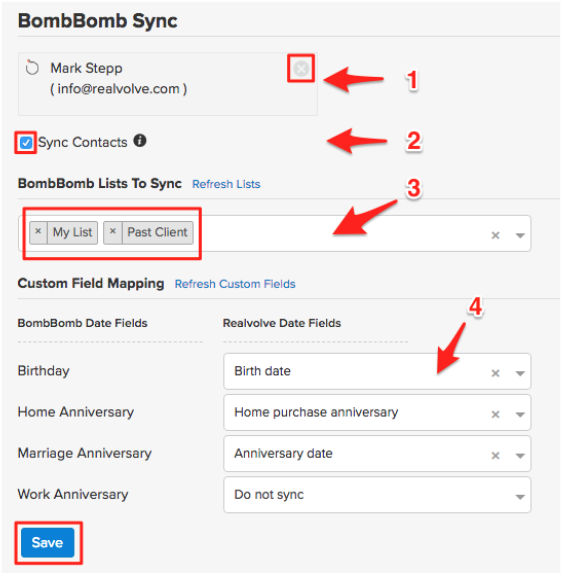Clear the Birth date mapping
Image resolution: width=563 pixels, height=578 pixels.
[495, 373]
